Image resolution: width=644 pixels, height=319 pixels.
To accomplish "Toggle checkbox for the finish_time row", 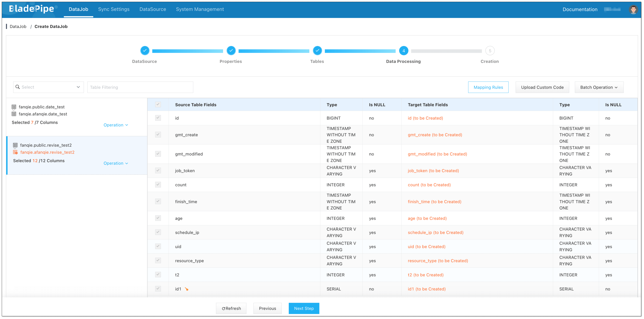I will [158, 201].
